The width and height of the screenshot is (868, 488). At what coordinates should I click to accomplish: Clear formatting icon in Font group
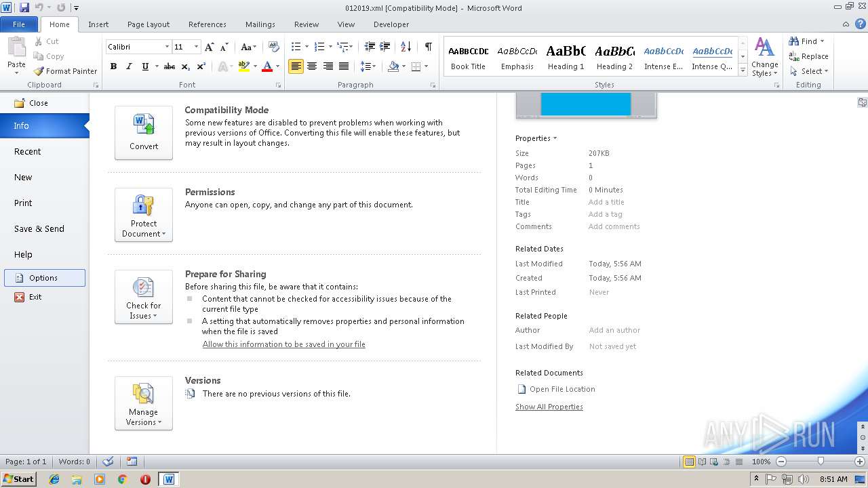(x=274, y=47)
